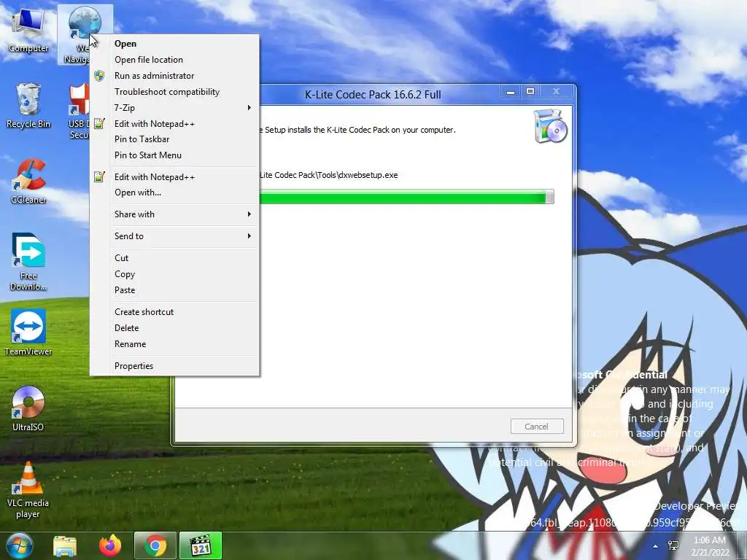This screenshot has width=747, height=560.
Task: Open the clock showing 1:06 AM
Action: (710, 545)
